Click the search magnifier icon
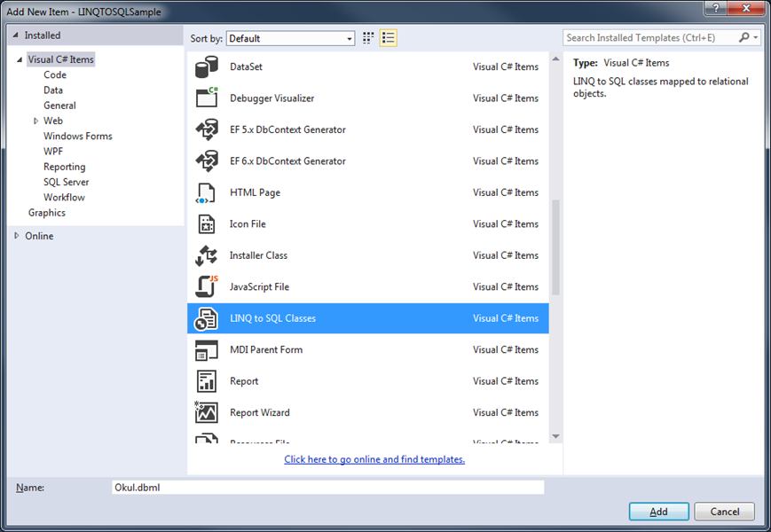 (x=743, y=37)
